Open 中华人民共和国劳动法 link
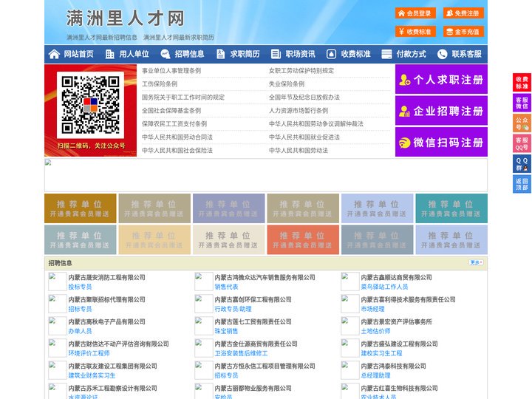Screen dimensions: 532x399 tap(299, 150)
